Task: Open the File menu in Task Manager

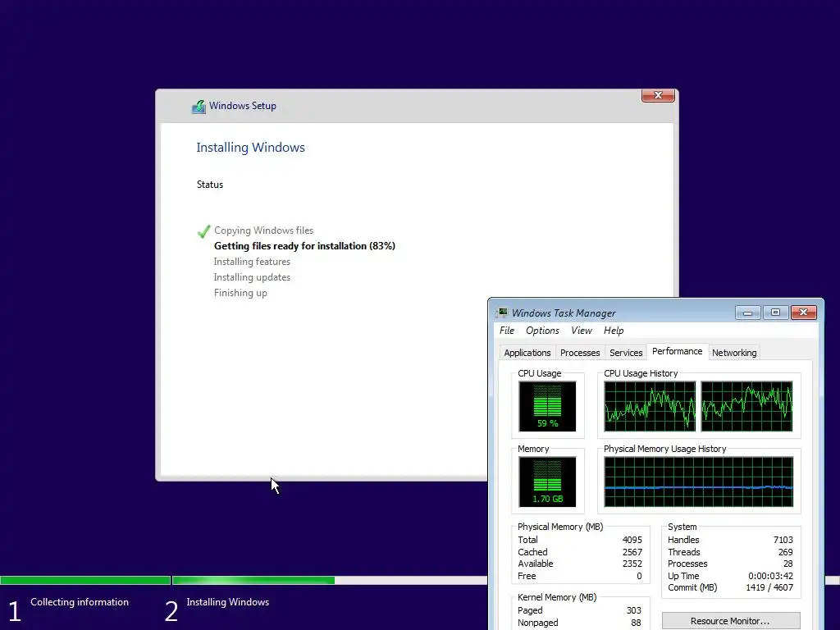Action: tap(506, 331)
